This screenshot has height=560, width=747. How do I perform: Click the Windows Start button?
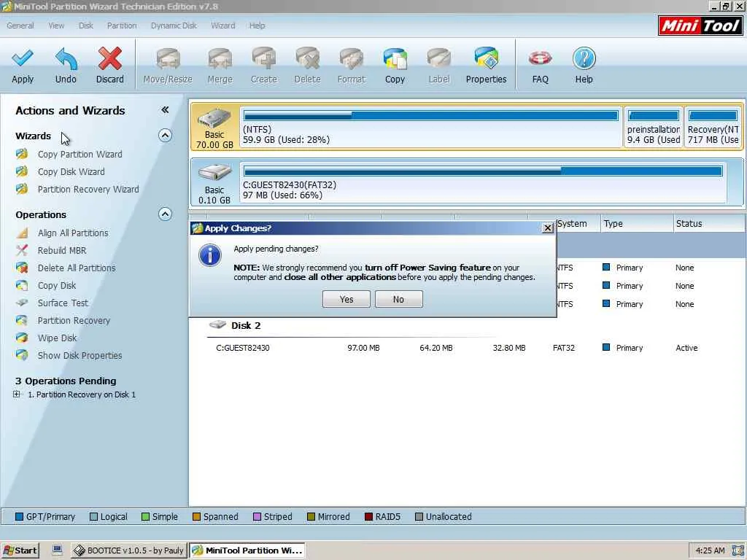coord(20,551)
